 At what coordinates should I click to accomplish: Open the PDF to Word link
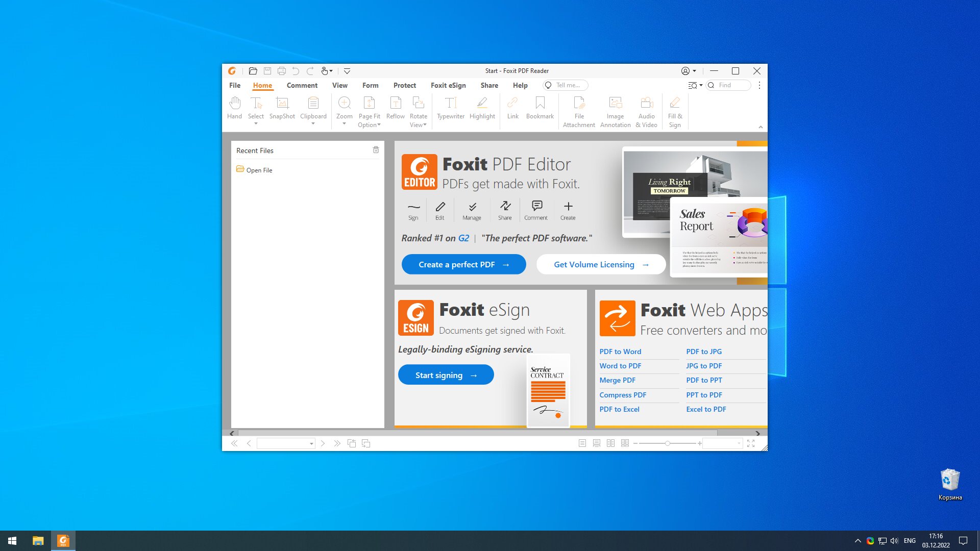click(620, 352)
